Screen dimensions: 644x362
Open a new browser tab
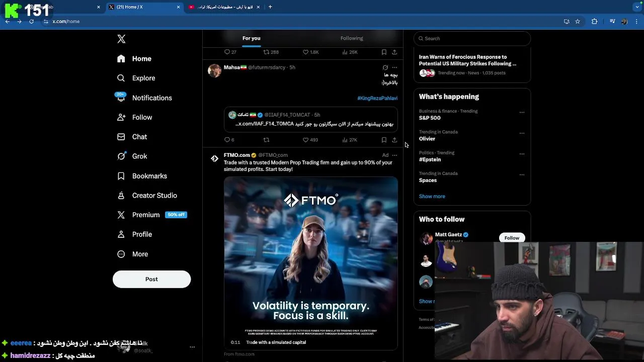270,7
